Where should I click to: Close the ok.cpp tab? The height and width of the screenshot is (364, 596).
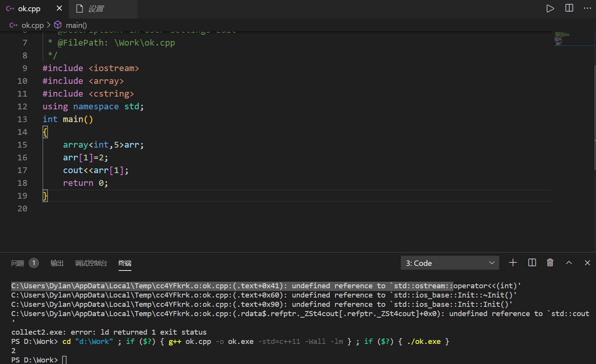[59, 8]
